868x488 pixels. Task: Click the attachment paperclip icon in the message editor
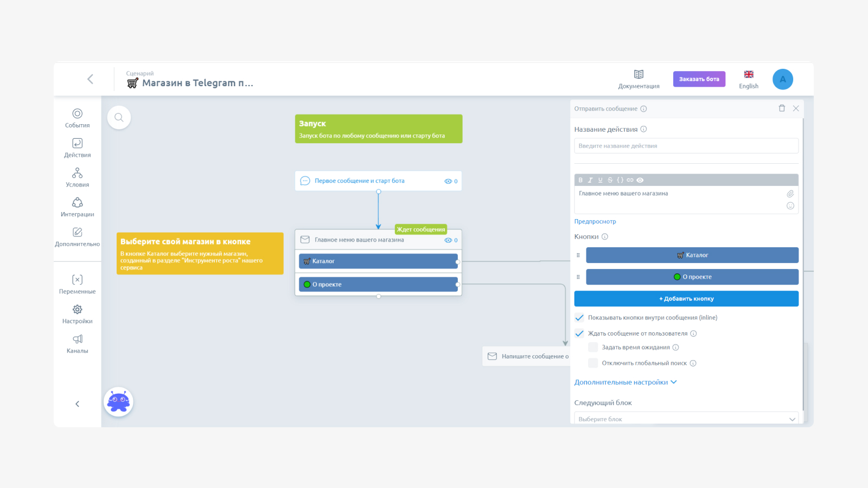pyautogui.click(x=790, y=194)
